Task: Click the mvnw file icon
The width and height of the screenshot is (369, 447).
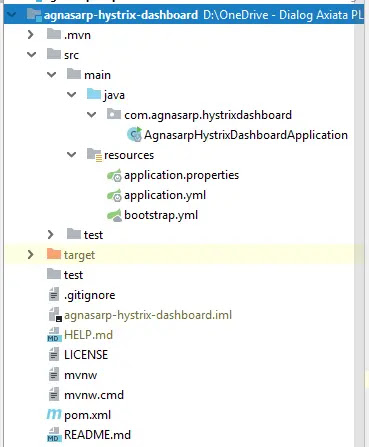Action: 54,375
